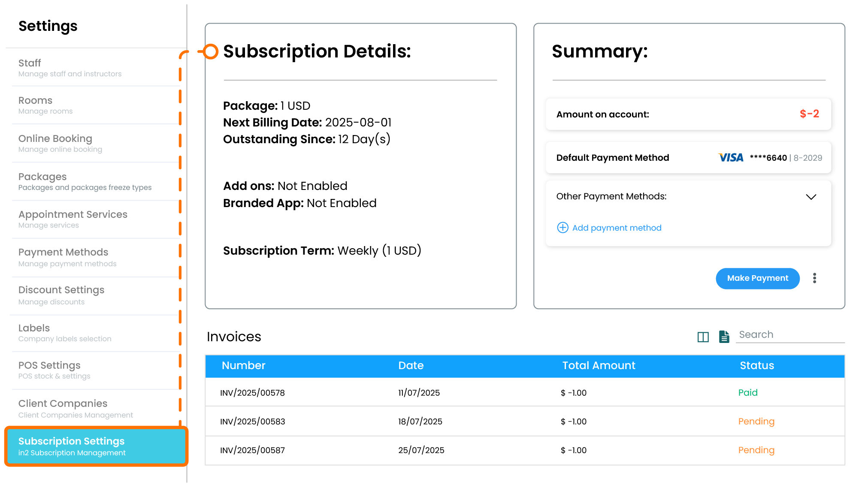868x487 pixels.
Task: Expand Other Payment Methods chevron
Action: (811, 197)
